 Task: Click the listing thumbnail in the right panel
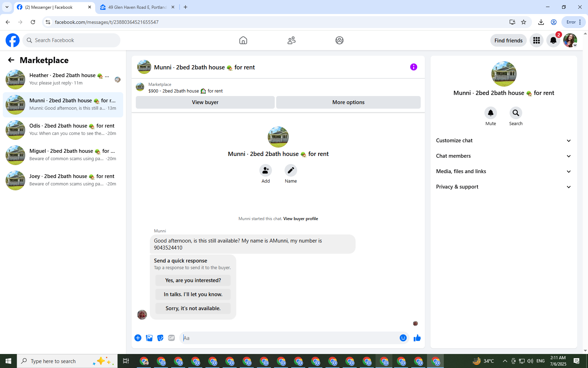tap(504, 74)
